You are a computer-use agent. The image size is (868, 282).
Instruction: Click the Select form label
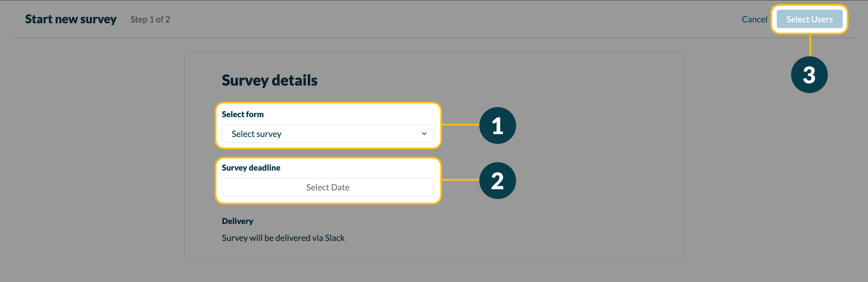tap(243, 115)
